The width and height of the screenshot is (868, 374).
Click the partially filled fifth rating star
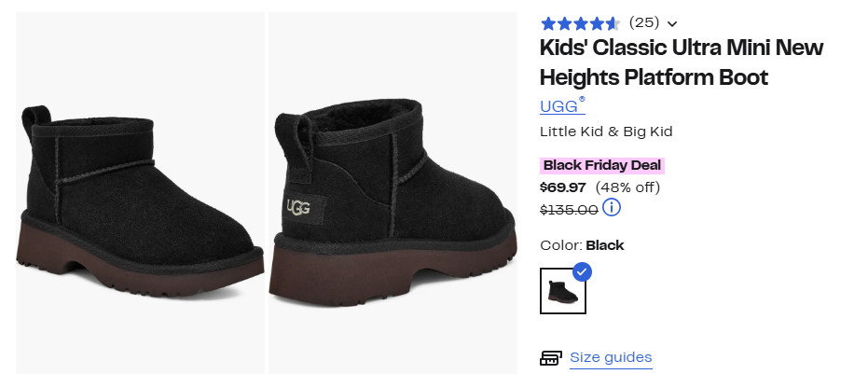point(613,23)
